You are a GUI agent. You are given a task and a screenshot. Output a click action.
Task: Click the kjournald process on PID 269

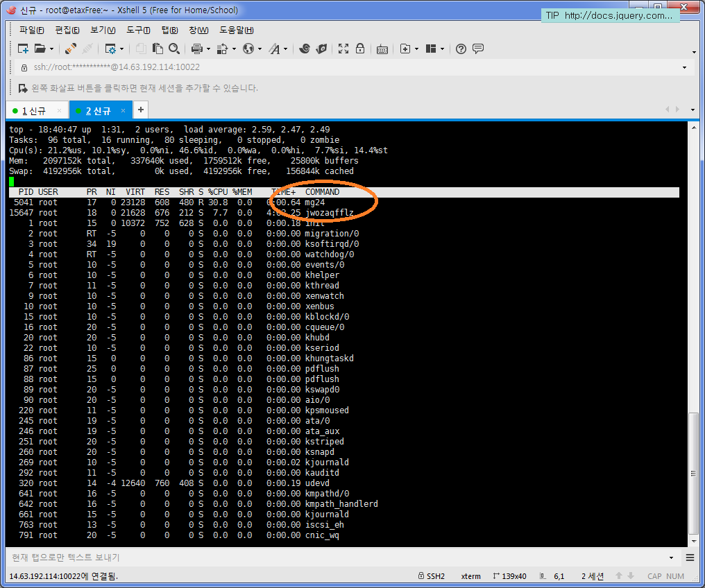327,462
